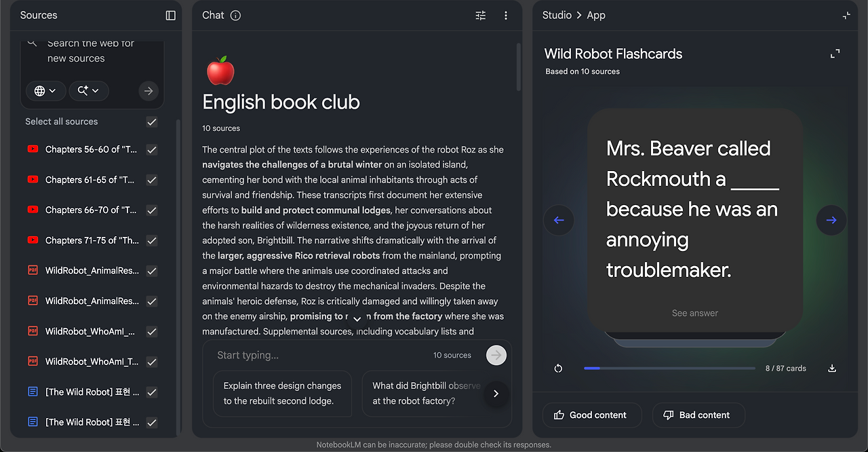Collapse the Studio panel icon
The width and height of the screenshot is (868, 452).
[846, 16]
